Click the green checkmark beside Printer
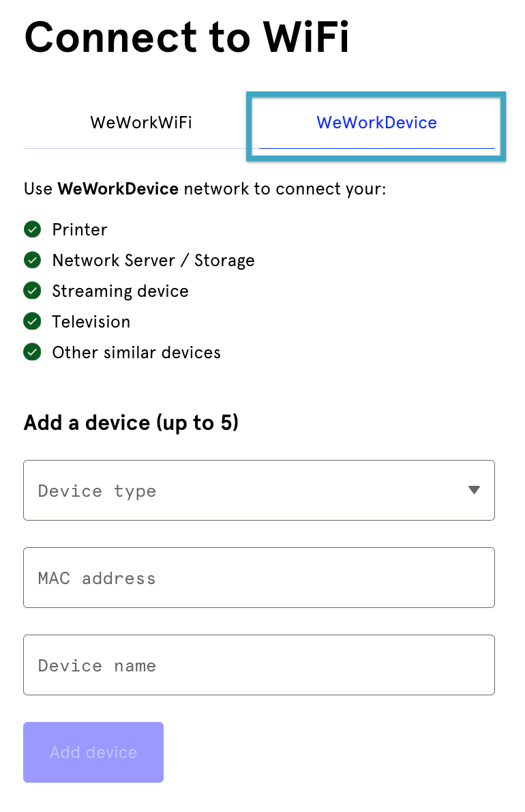The image size is (525, 812). (x=32, y=229)
